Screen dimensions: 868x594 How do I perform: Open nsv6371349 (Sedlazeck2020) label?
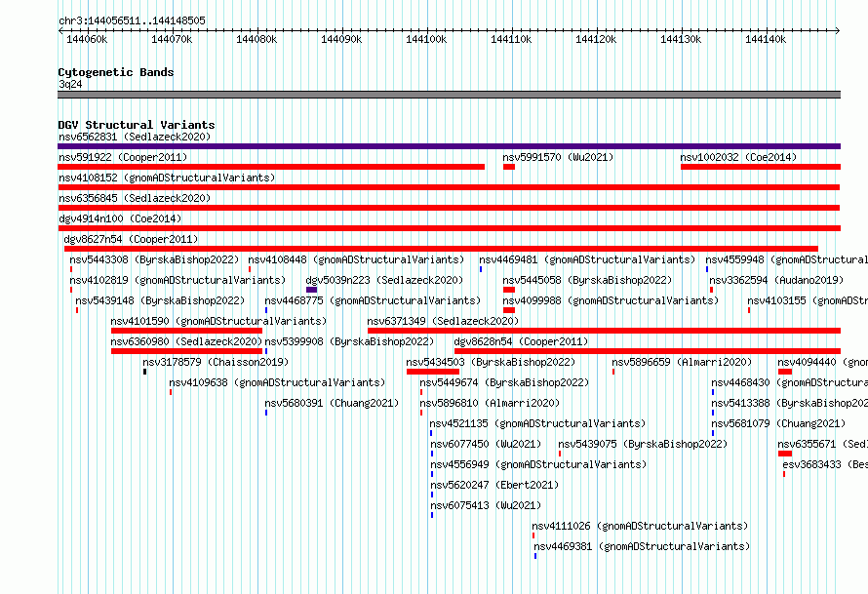443,321
